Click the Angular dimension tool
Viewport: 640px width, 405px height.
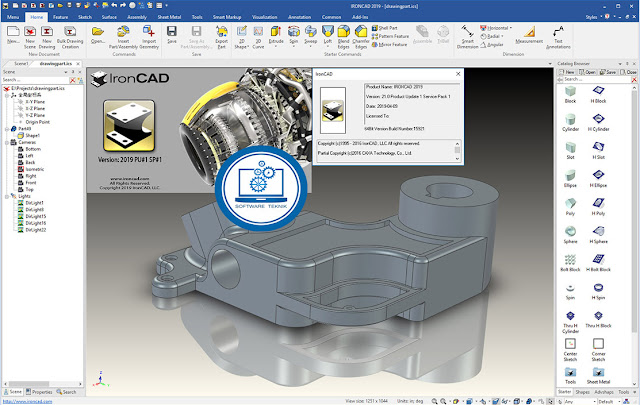tap(492, 45)
